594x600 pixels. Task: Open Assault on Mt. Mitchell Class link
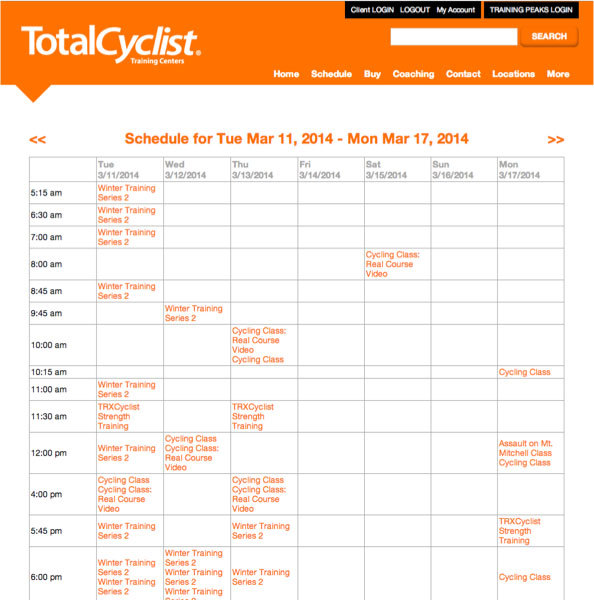click(525, 448)
